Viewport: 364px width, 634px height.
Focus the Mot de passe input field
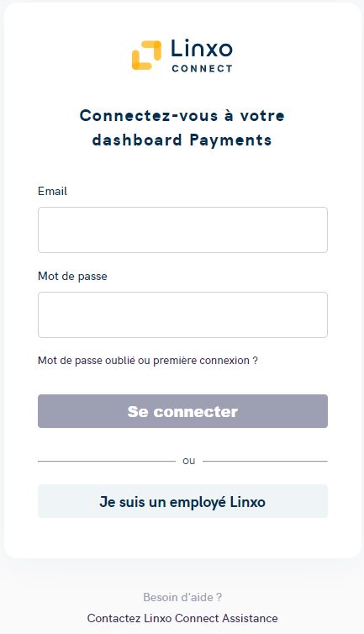point(182,315)
